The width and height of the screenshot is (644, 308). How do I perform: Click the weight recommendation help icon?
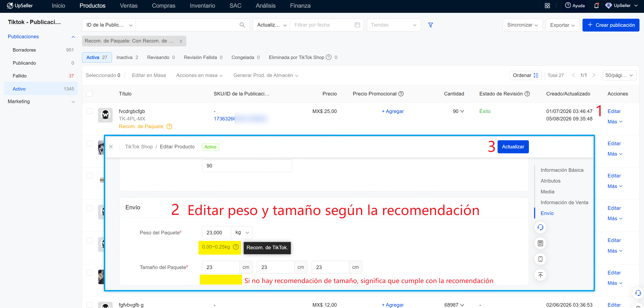[x=235, y=247]
